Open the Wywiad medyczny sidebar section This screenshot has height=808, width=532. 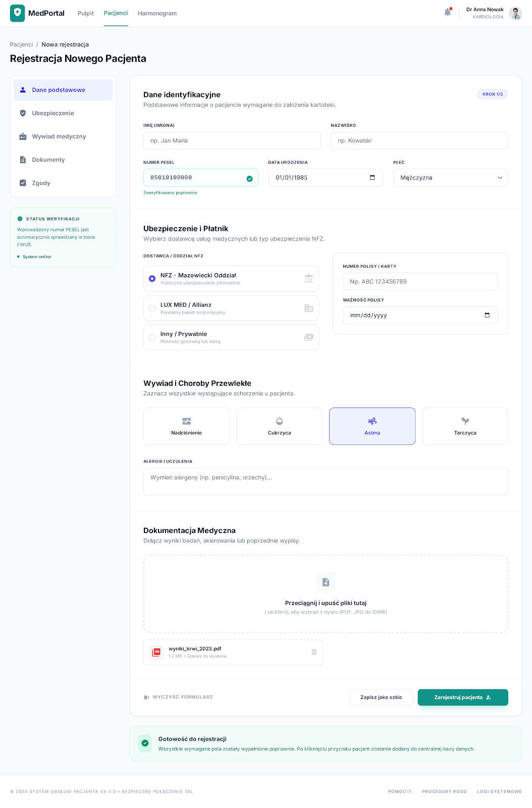pyautogui.click(x=63, y=136)
